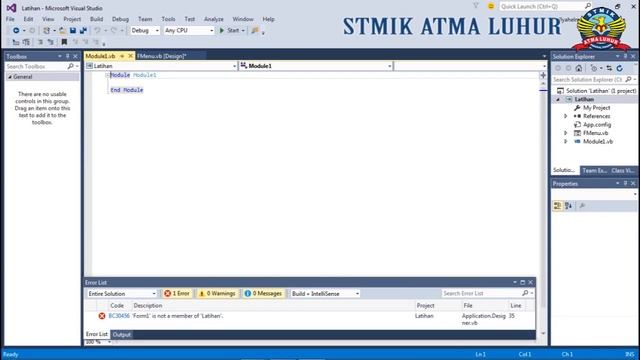Click the Comment Out Lines icon
Screen dimensions: 640x360
click(40, 42)
